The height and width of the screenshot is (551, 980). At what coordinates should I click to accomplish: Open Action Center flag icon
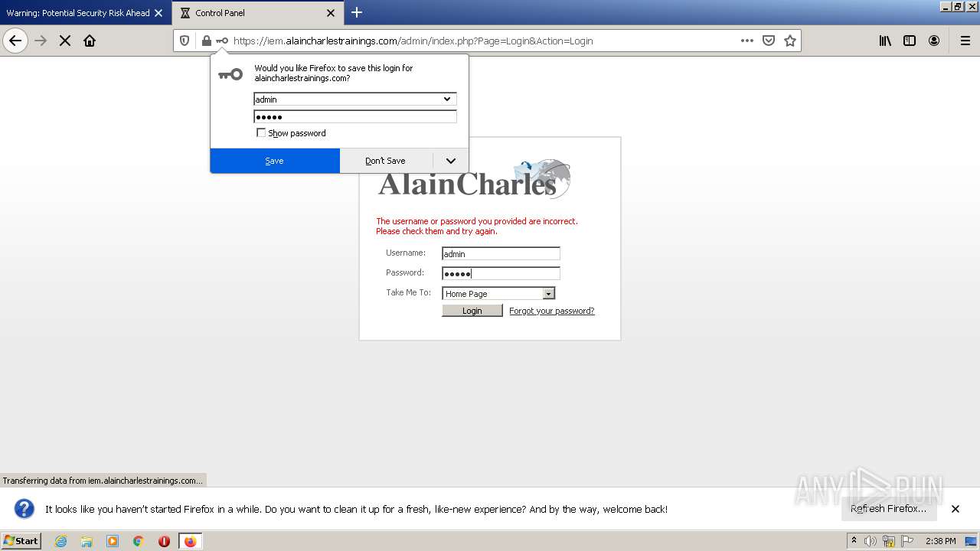point(907,541)
